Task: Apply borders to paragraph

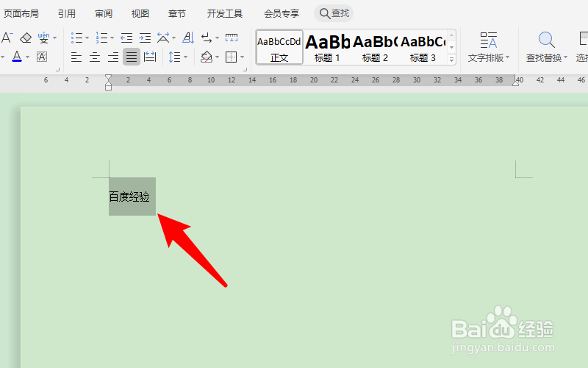Action: (x=231, y=57)
